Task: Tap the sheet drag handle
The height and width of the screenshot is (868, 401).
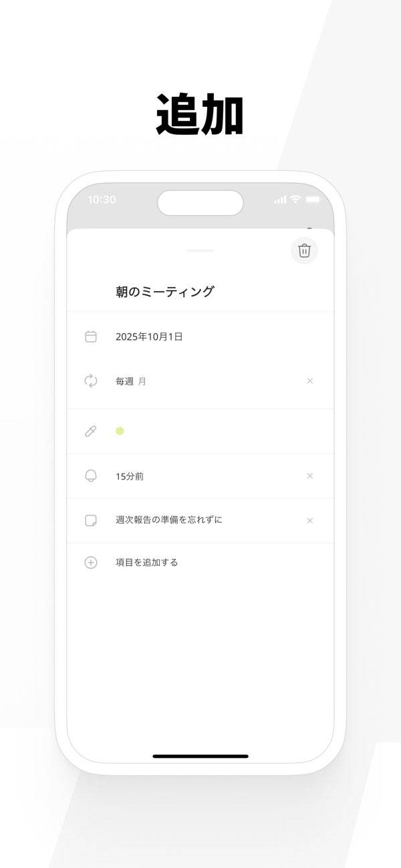Action: [200, 250]
